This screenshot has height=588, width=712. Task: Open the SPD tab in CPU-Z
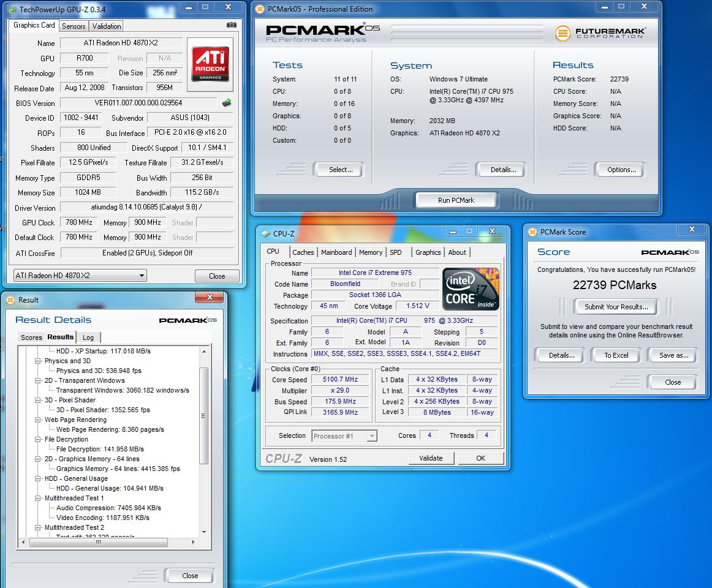point(396,252)
